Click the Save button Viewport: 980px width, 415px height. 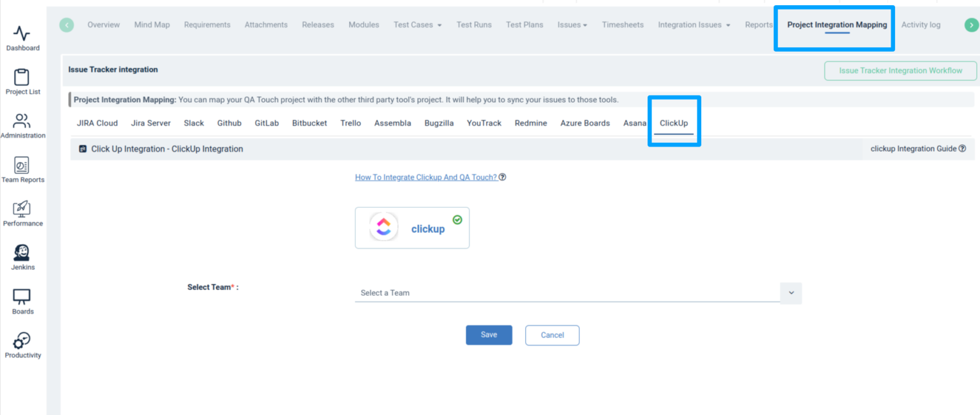(489, 335)
